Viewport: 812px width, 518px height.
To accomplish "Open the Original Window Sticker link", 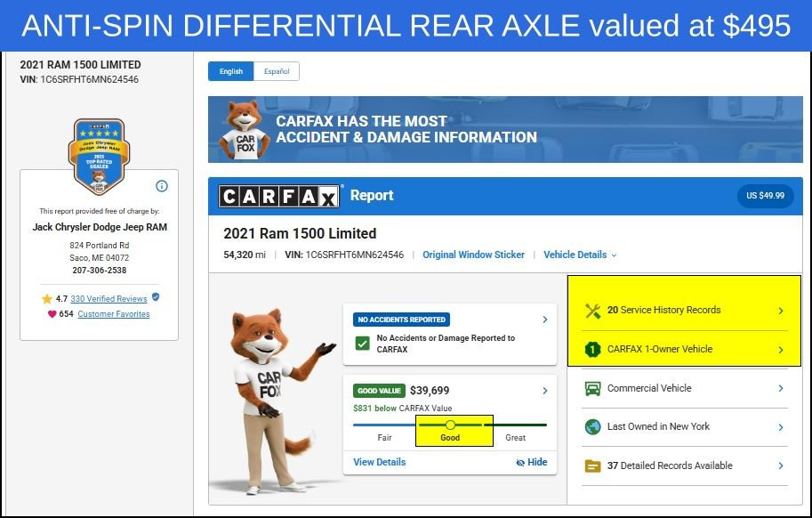I will [x=473, y=255].
